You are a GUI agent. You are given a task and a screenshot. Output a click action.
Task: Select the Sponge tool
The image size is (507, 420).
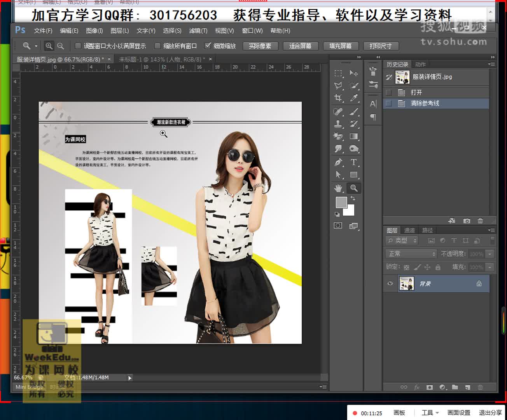(x=353, y=149)
